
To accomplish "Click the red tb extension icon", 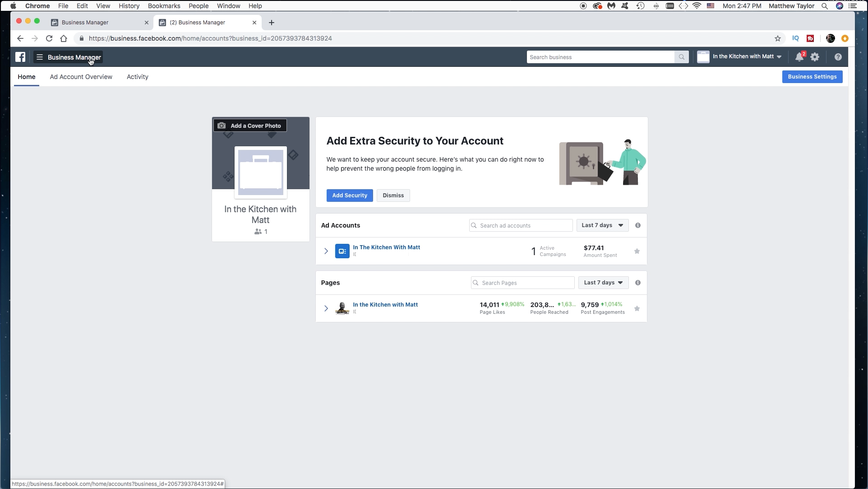I will tap(810, 38).
